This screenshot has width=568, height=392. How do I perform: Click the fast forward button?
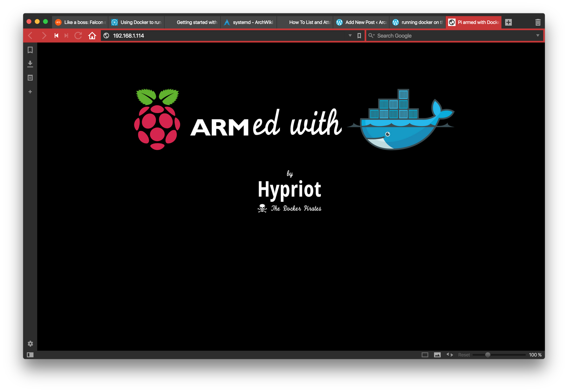tap(66, 36)
